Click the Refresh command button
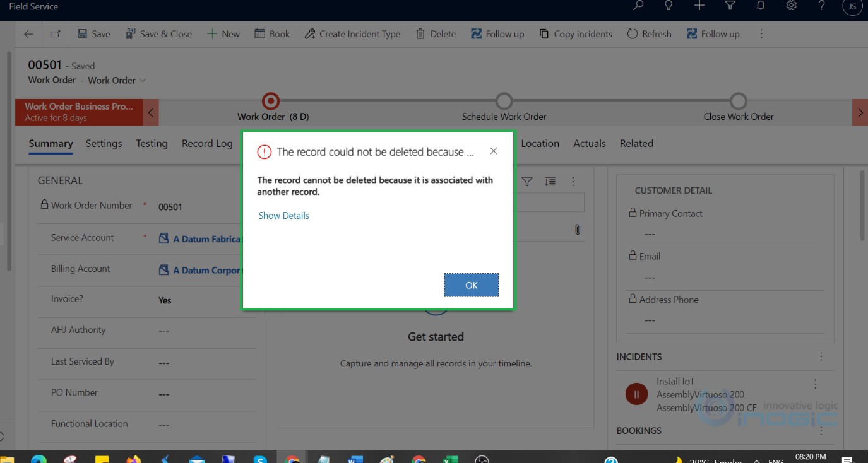The image size is (868, 463). click(649, 34)
